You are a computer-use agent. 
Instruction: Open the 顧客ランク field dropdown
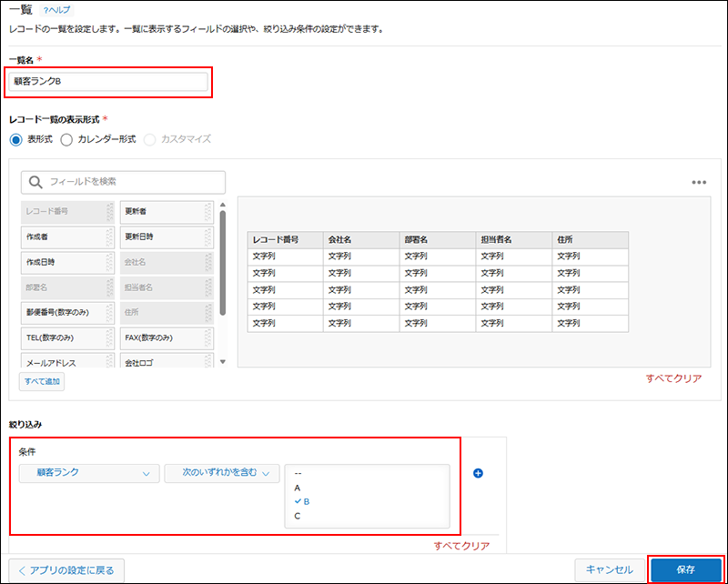tap(89, 474)
